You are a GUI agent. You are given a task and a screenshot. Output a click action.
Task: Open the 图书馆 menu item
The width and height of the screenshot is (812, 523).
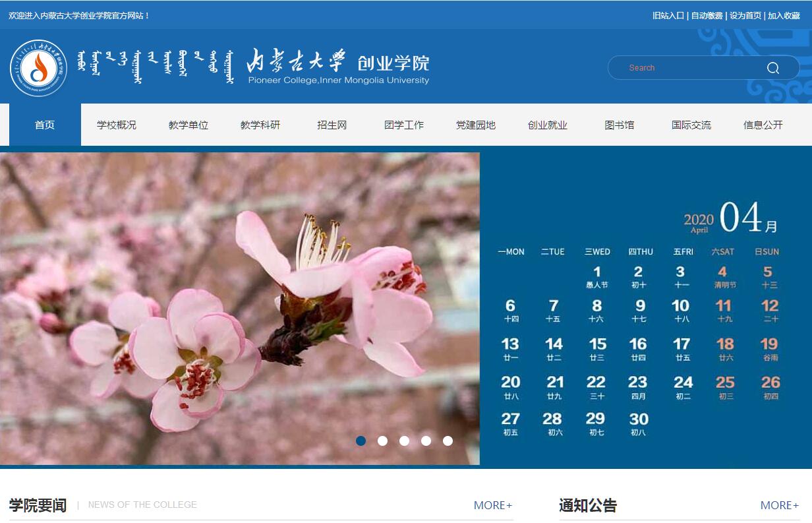619,125
